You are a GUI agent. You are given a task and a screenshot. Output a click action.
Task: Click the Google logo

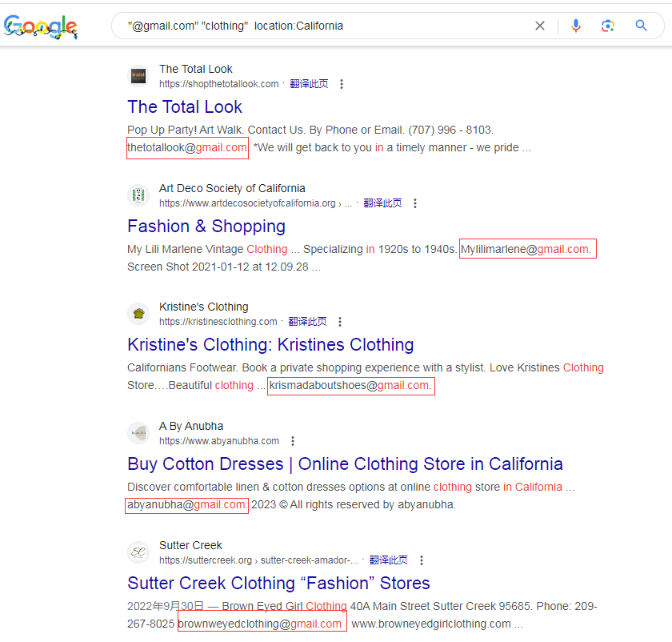point(41,26)
